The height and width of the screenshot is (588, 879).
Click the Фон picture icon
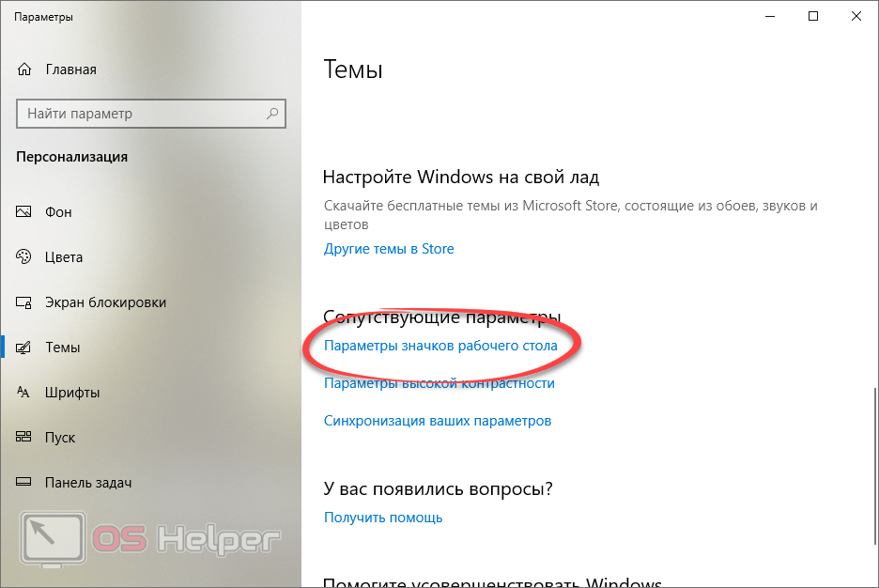click(x=23, y=212)
